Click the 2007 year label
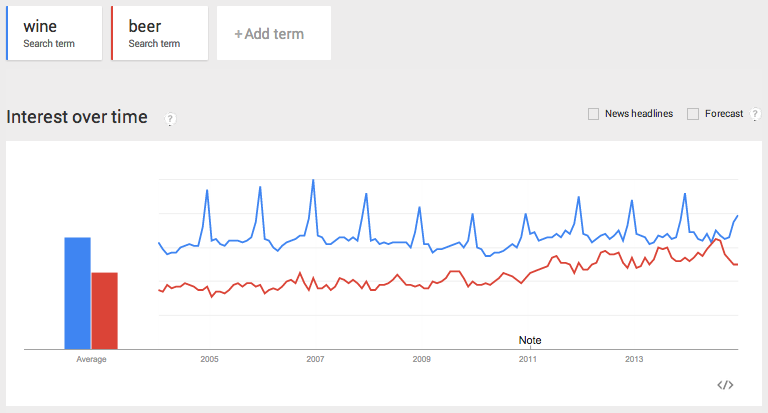The width and height of the screenshot is (768, 413). click(315, 359)
